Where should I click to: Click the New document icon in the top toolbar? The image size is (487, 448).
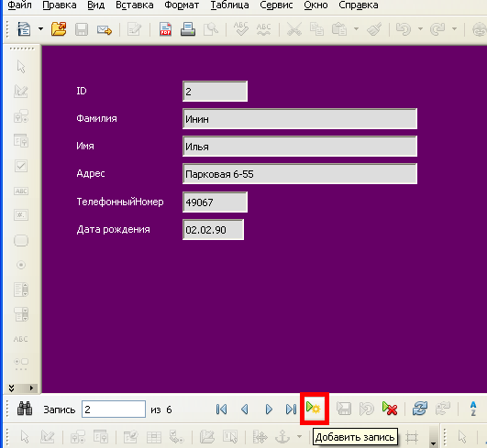(24, 29)
